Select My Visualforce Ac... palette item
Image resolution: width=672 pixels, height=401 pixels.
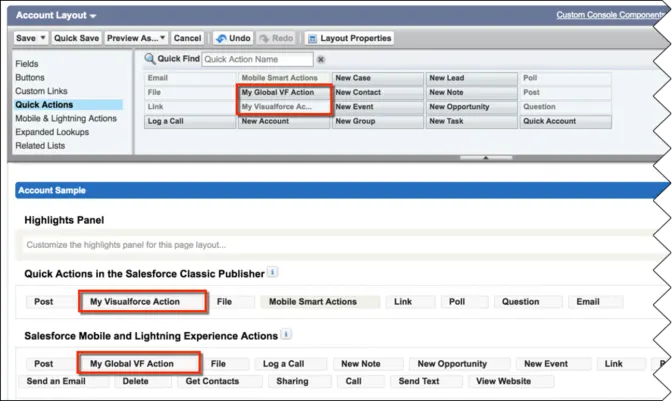tap(284, 107)
